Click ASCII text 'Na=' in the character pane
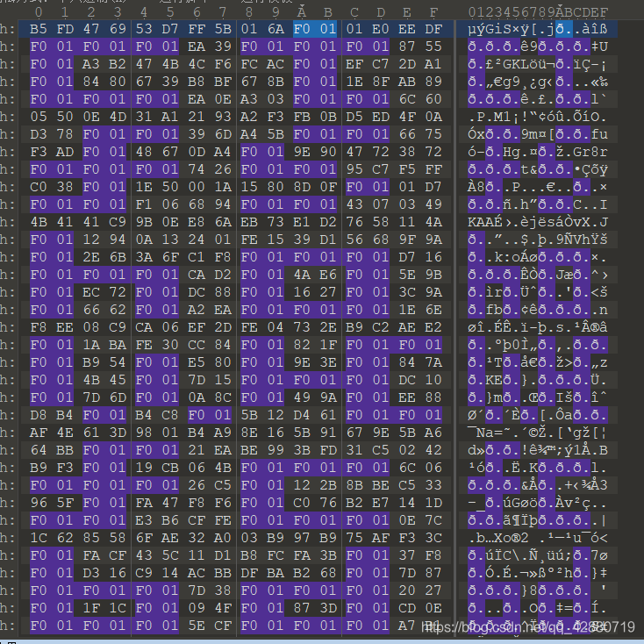The image size is (644, 644). point(490,433)
